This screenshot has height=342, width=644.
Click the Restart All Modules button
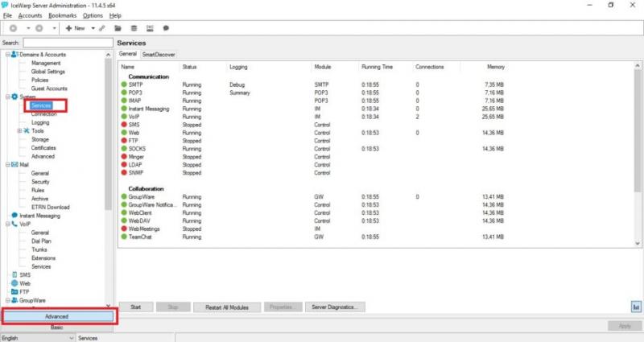pos(227,307)
